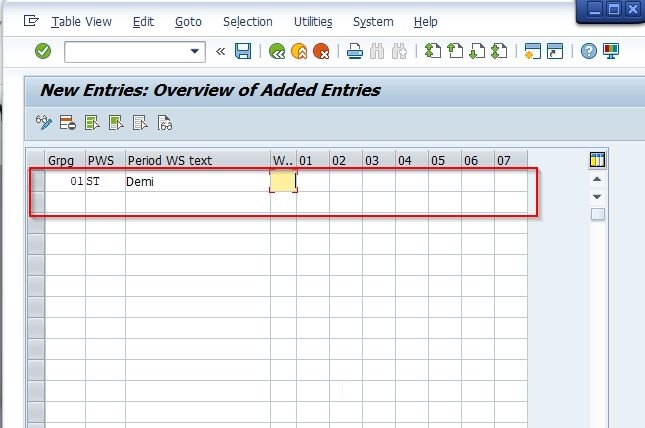
Task: Click the window maximize button
Action: click(614, 9)
